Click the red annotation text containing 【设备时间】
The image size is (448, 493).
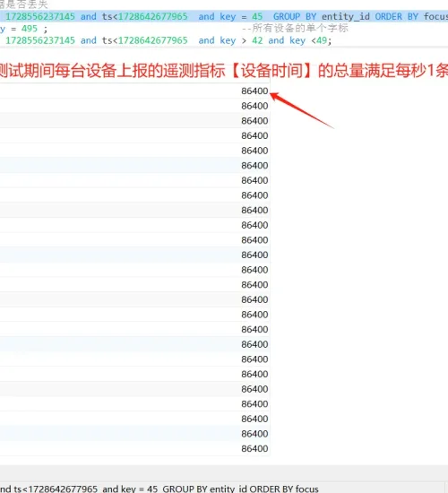coord(224,71)
